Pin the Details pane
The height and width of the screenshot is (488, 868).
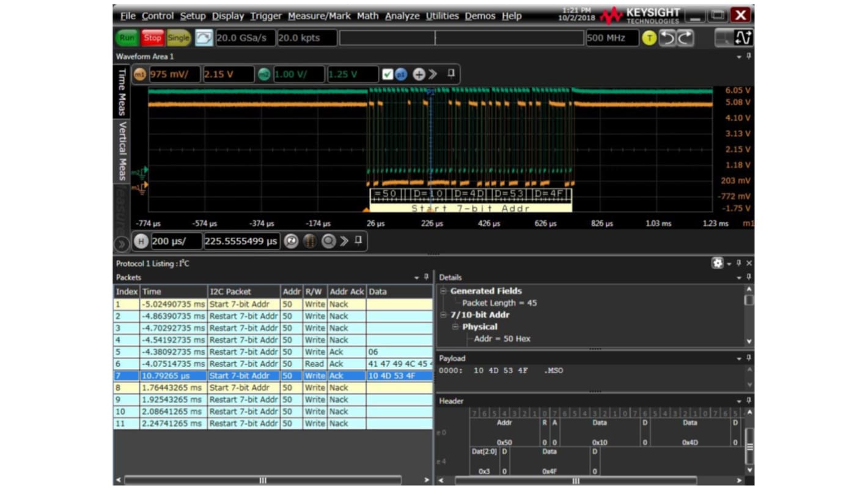coord(749,277)
